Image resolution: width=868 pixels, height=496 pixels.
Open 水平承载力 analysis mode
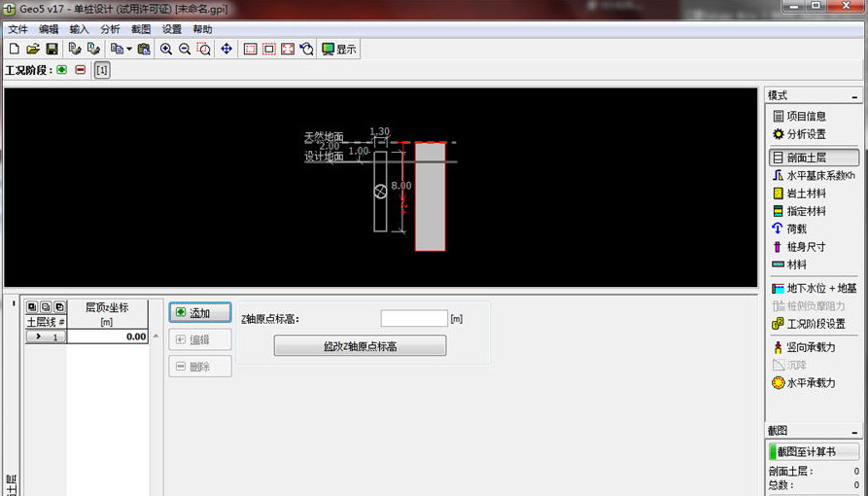804,383
